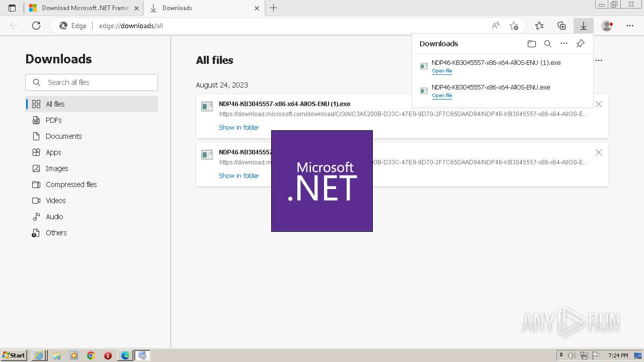Open file for ENU.exe in flyout
Image resolution: width=644 pixels, height=362 pixels.
coord(442,96)
